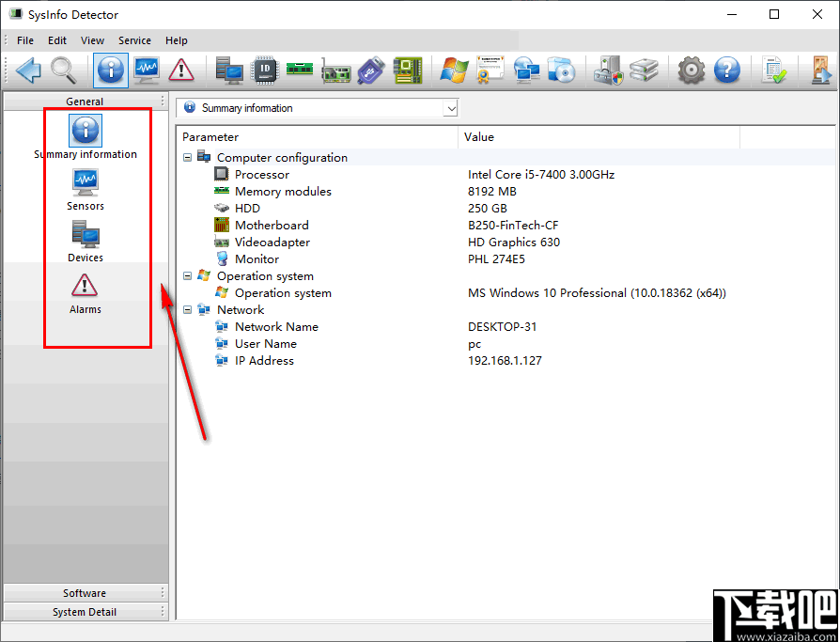The height and width of the screenshot is (642, 840).
Task: Open the stacked drives toolbar icon
Action: tap(644, 70)
